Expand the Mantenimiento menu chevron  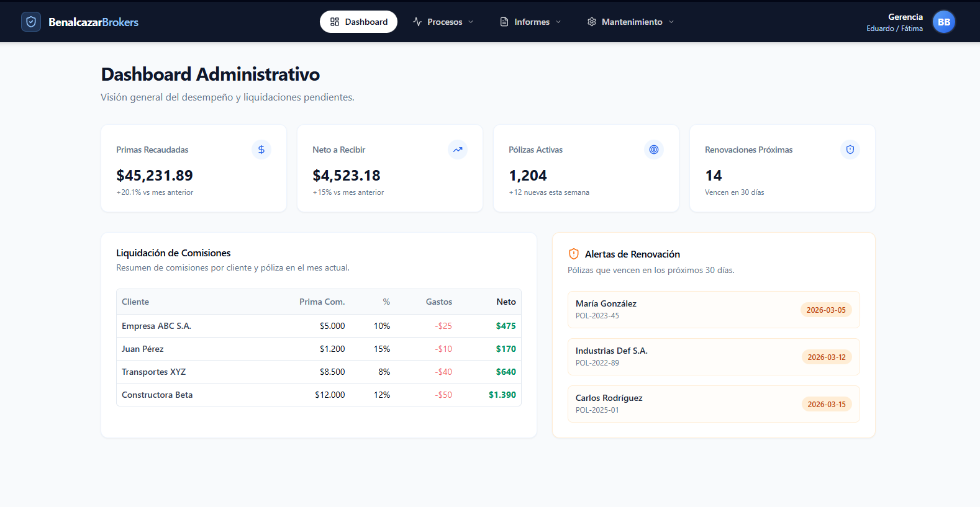[x=671, y=22]
